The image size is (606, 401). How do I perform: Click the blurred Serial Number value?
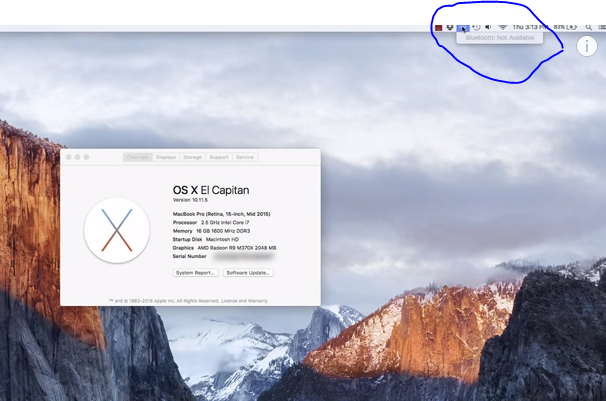[x=243, y=256]
